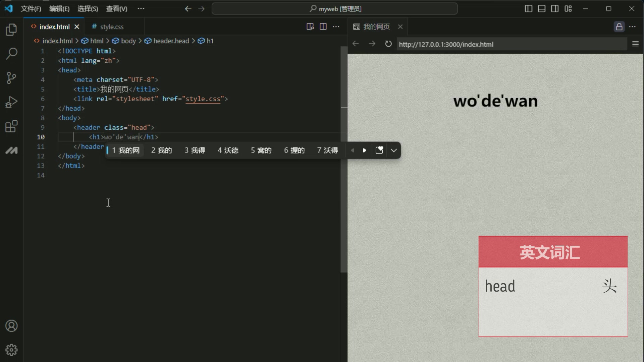The height and width of the screenshot is (362, 644).
Task: Click the back arrow in the preview panel
Action: pos(356,44)
